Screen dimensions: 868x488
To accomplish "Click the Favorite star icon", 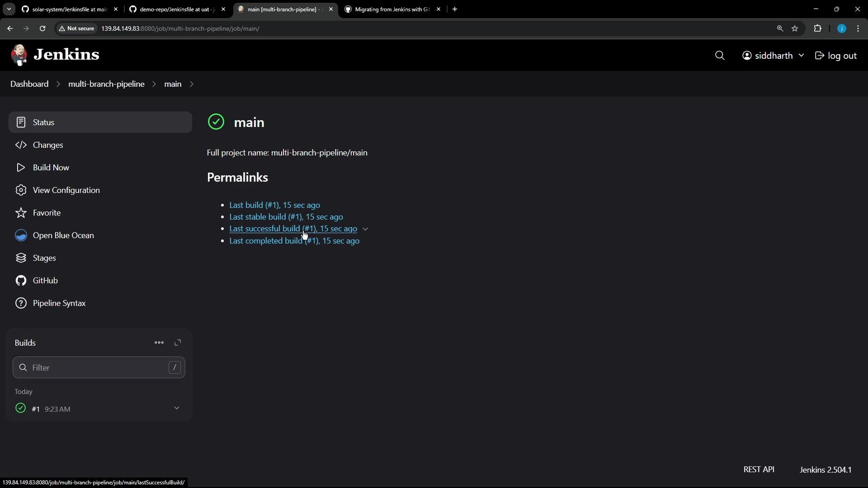I will click(21, 213).
